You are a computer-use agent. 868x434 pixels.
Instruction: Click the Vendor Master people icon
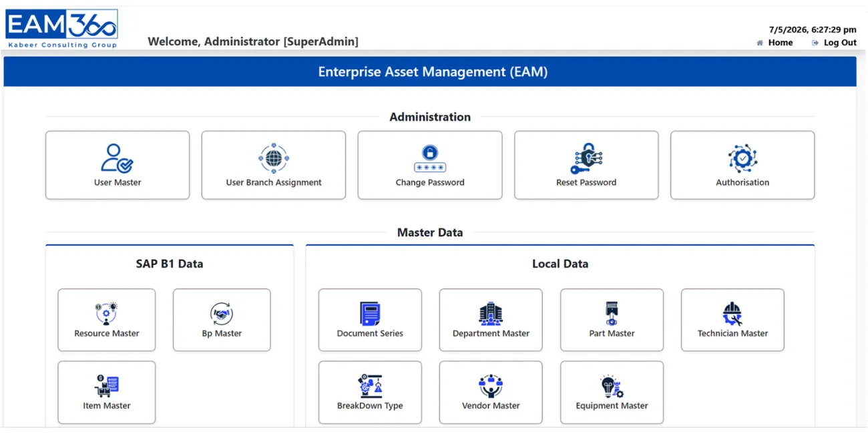491,386
